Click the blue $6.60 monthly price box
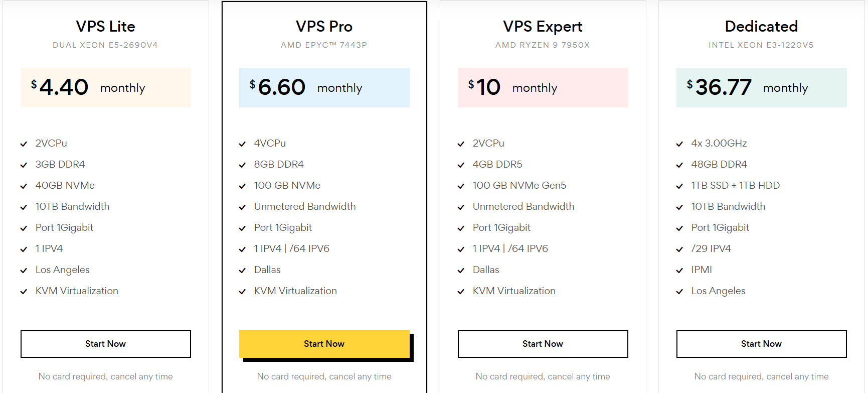This screenshot has width=868, height=393. click(324, 87)
